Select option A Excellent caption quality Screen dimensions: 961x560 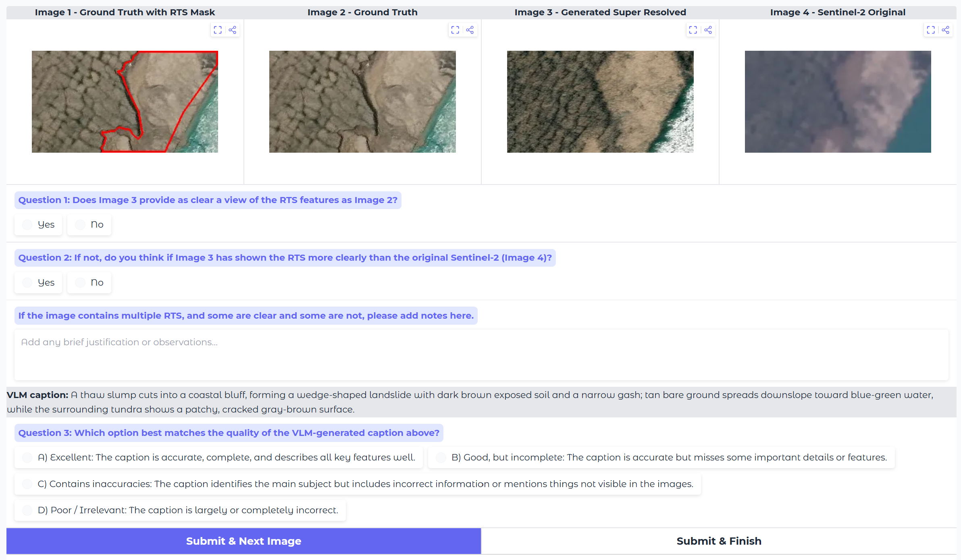[x=27, y=457]
